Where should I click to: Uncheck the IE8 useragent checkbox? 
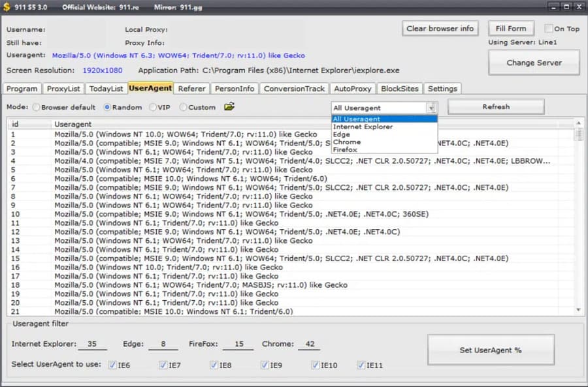(x=214, y=365)
